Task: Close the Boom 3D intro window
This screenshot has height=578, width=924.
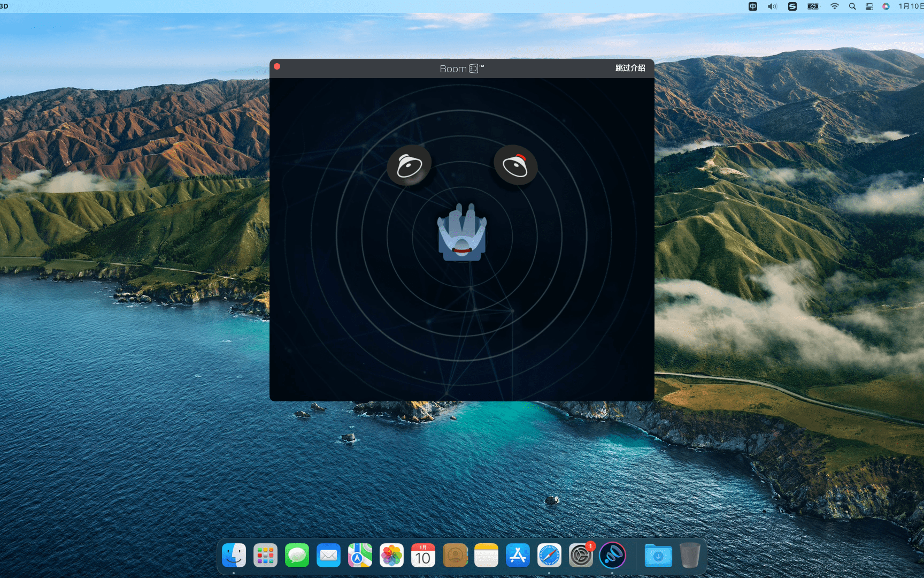Action: tap(277, 66)
